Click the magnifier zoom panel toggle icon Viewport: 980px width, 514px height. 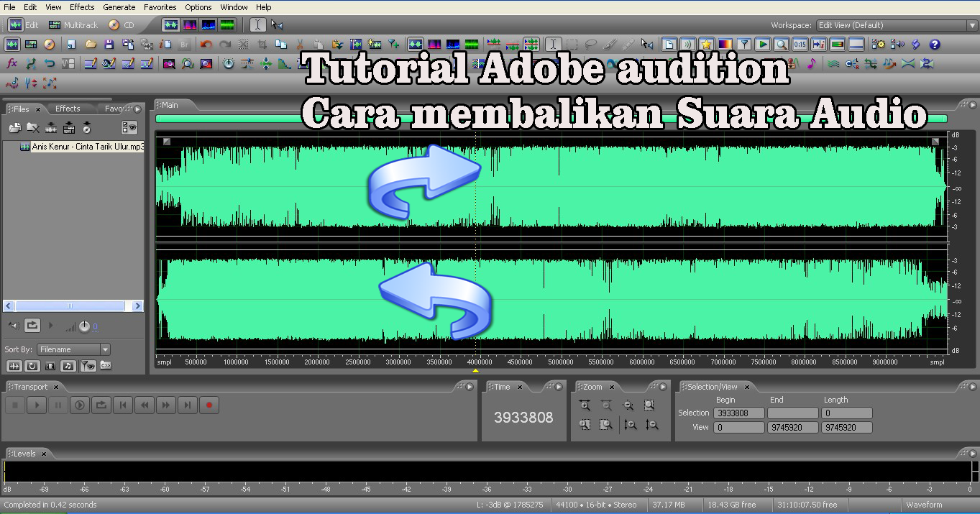782,45
